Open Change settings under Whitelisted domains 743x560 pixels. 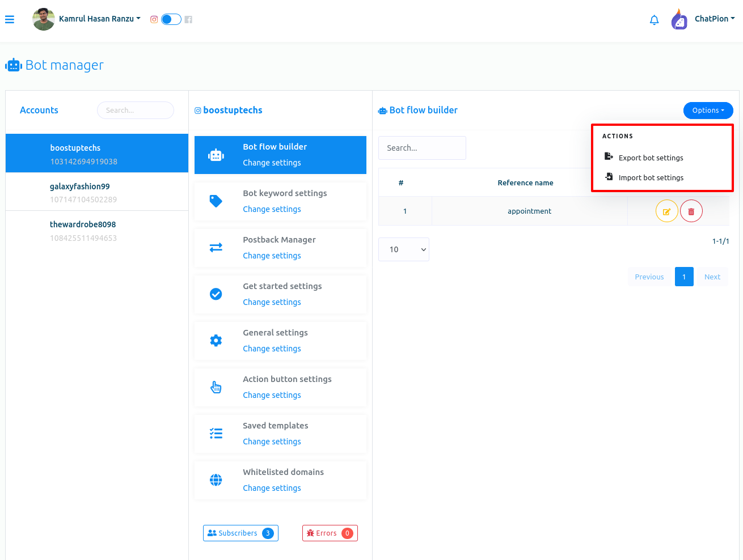[272, 488]
